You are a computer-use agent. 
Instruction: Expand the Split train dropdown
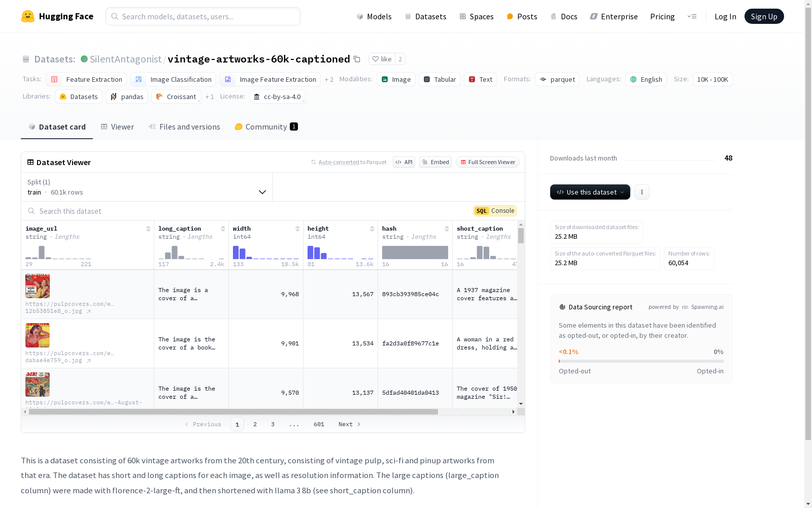(147, 187)
